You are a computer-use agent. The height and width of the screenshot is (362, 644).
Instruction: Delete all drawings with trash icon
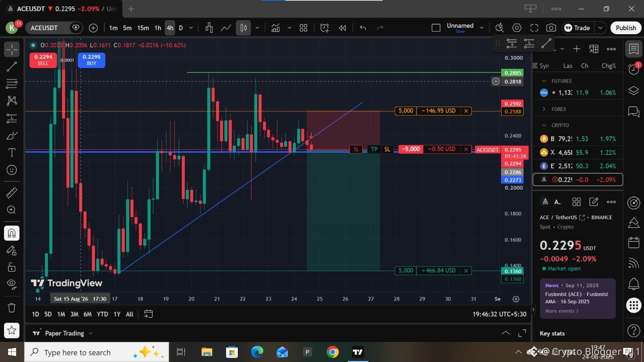point(12,308)
